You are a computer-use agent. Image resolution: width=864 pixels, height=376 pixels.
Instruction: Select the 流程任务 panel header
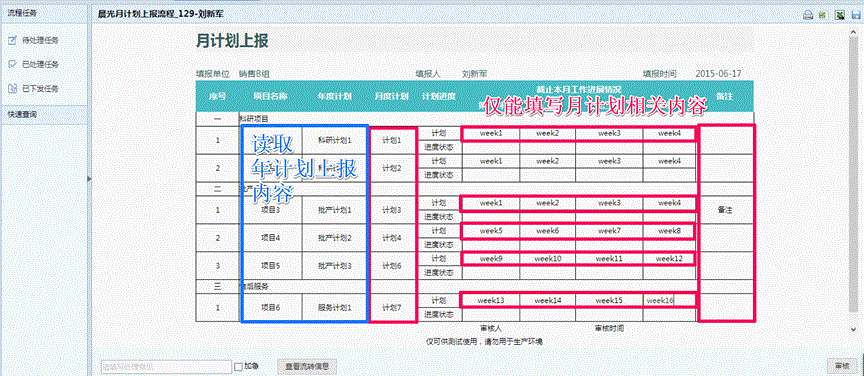44,12
